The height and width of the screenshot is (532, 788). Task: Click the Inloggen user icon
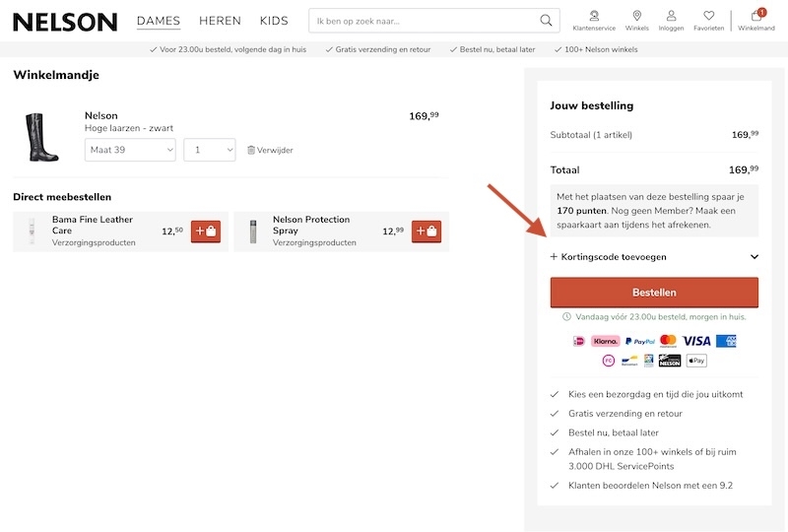click(671, 17)
